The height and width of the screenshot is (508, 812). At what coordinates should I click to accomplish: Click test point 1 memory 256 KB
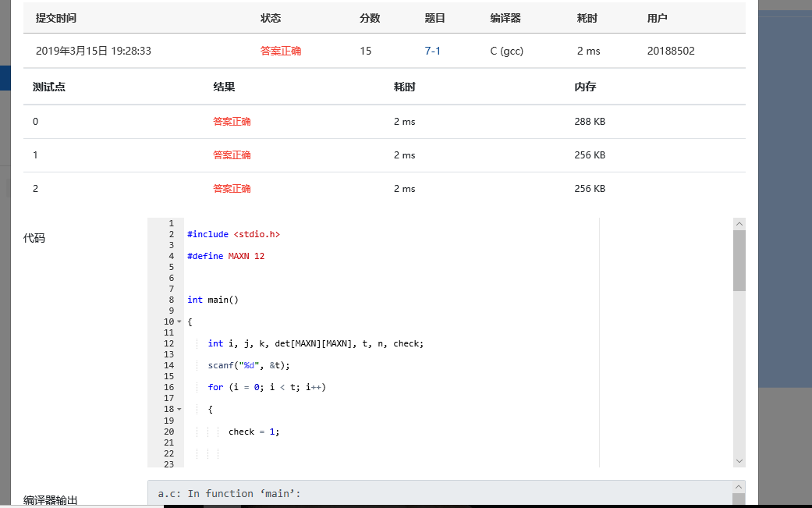tap(590, 155)
